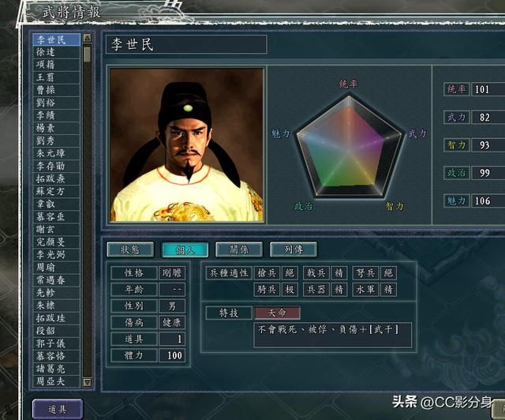This screenshot has width=505, height=420.
Task: Select 王翦 in the officer list
Action: pyautogui.click(x=56, y=77)
